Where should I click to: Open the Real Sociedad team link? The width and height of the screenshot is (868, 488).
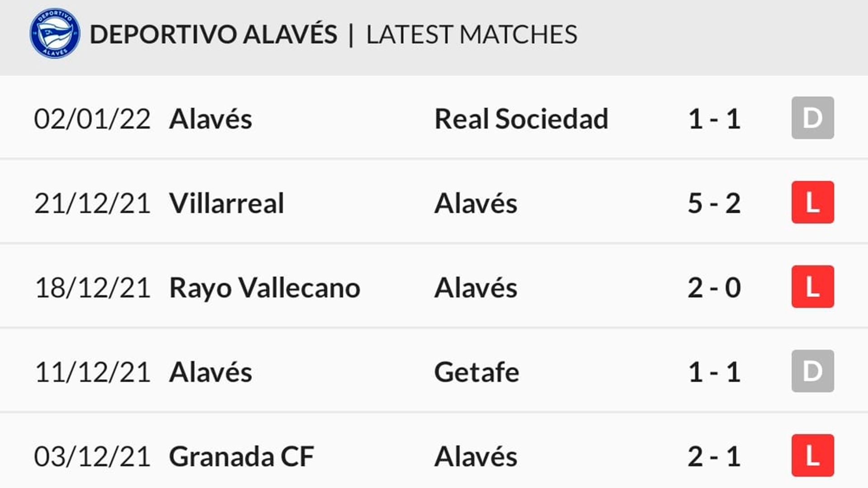coord(521,119)
